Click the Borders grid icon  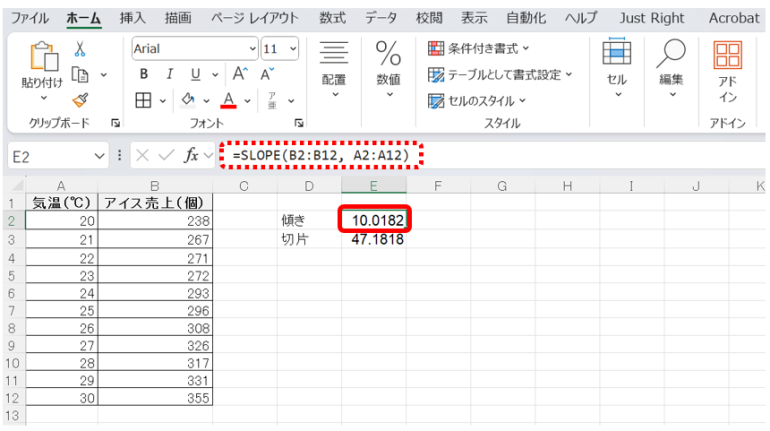tap(143, 100)
